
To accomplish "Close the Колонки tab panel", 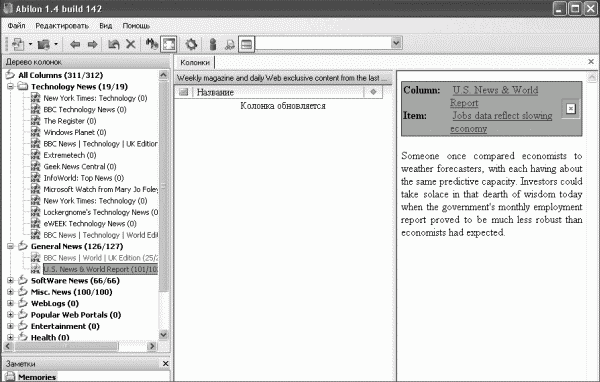I will (591, 62).
